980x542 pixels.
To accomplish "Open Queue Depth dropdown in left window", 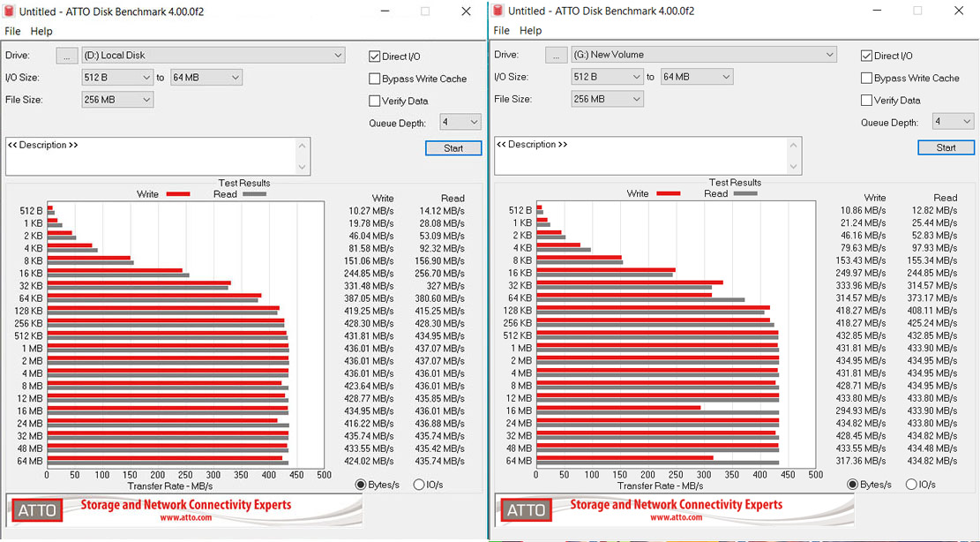I will click(460, 122).
